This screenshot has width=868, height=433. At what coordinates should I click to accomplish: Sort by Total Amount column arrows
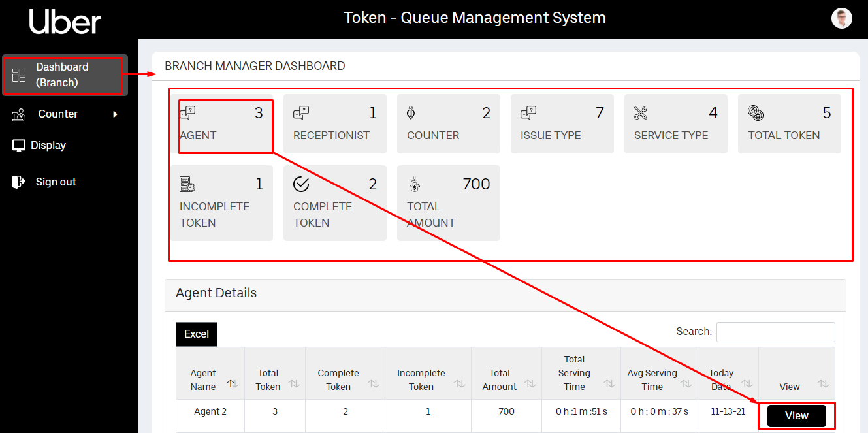click(530, 384)
